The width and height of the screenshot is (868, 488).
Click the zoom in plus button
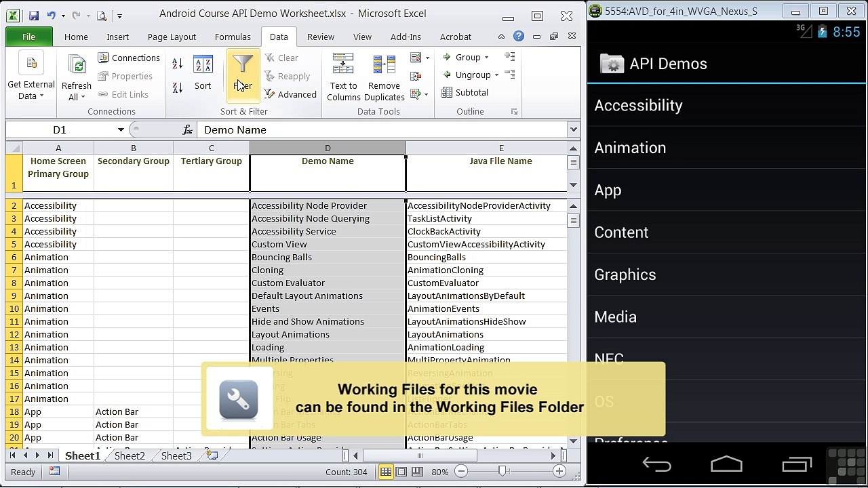(x=559, y=472)
